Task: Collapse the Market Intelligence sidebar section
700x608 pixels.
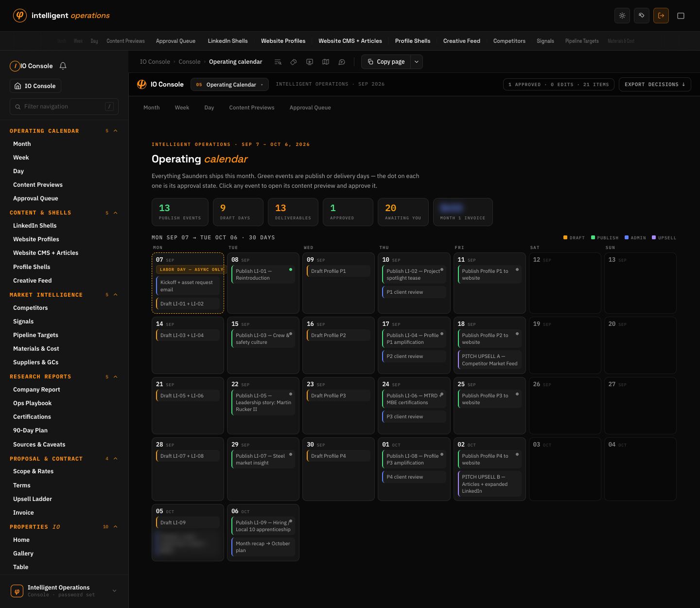Action: (115, 295)
